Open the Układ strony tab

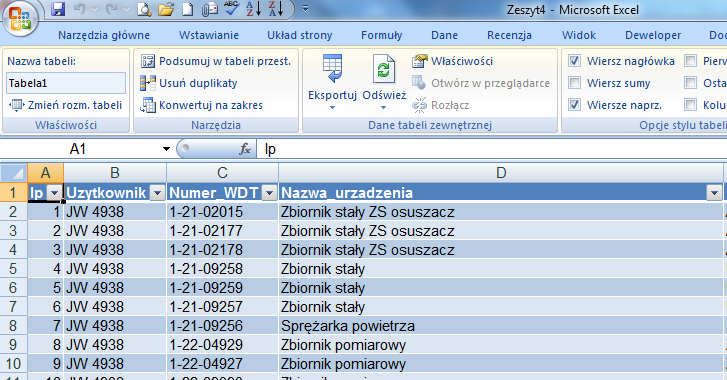[300, 35]
